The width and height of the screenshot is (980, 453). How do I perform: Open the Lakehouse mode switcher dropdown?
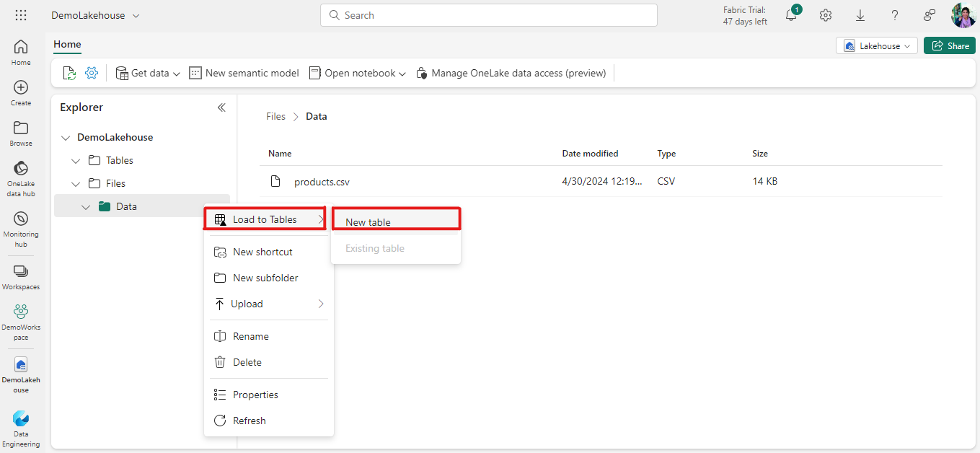(877, 45)
